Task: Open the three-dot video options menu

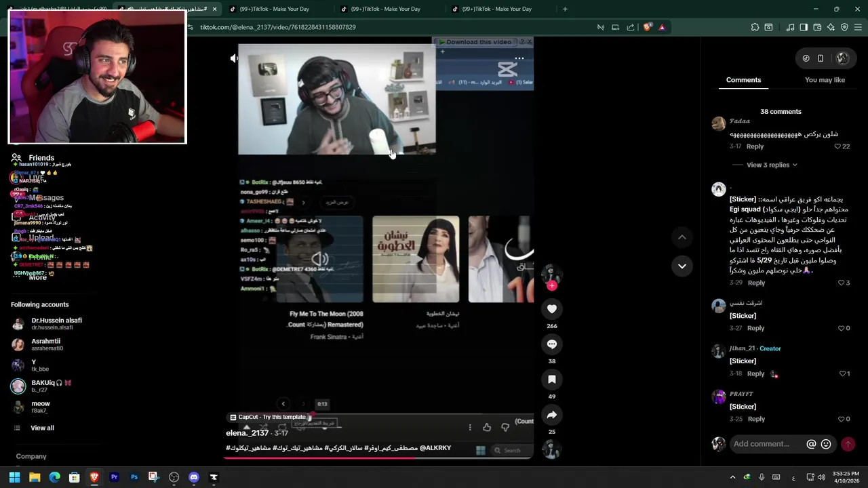Action: click(x=519, y=58)
